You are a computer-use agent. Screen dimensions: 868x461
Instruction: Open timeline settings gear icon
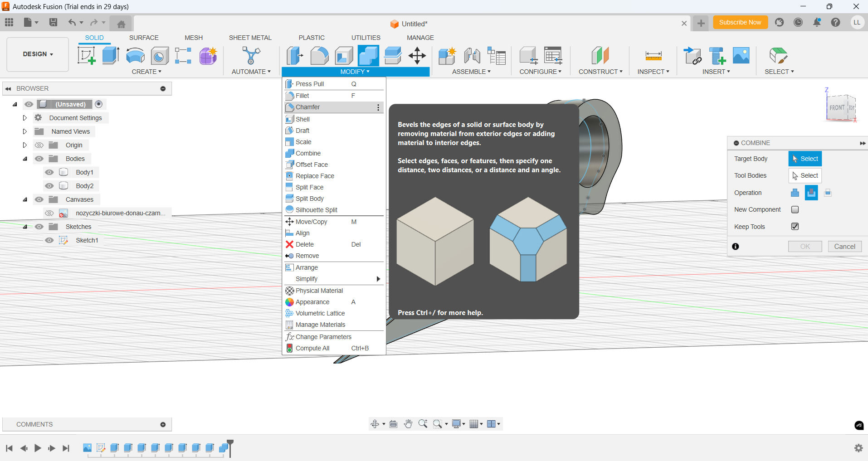pyautogui.click(x=858, y=448)
